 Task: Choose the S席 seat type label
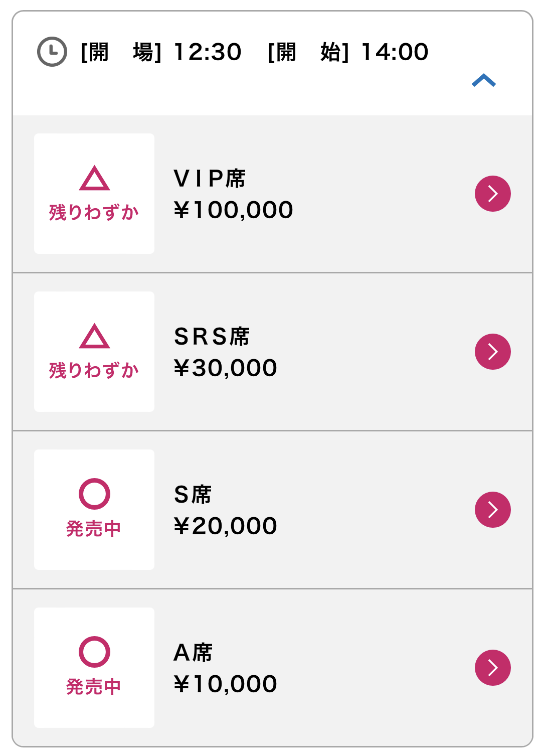tap(193, 495)
